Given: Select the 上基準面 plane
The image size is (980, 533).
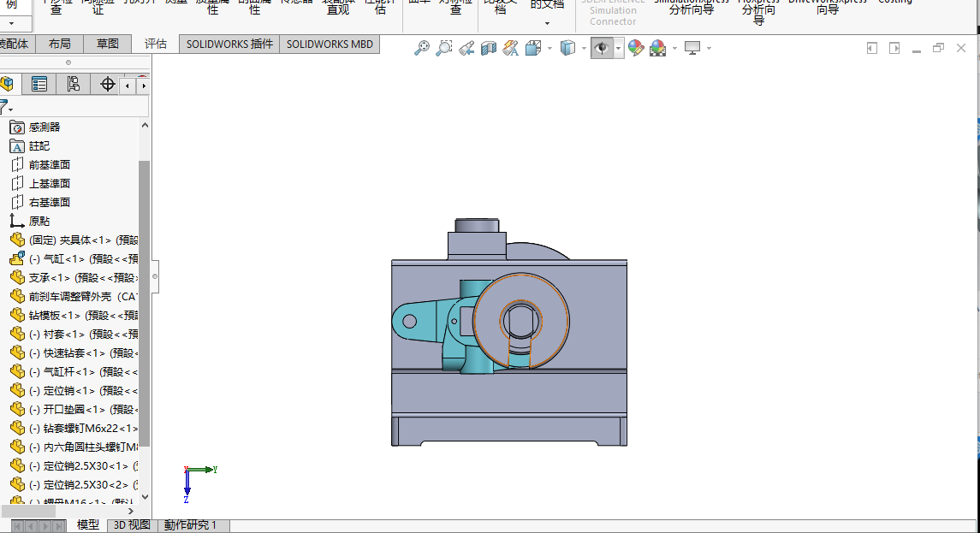Looking at the screenshot, I should point(40,184).
